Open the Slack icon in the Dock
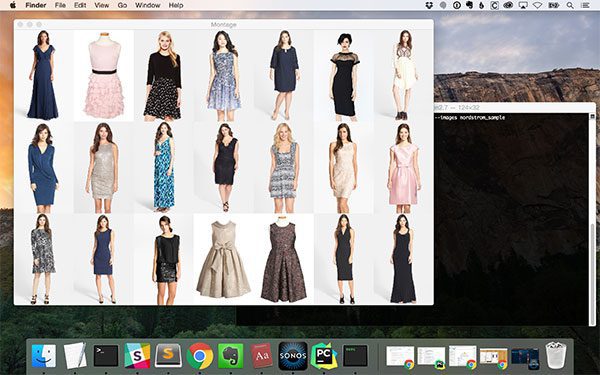Image resolution: width=600 pixels, height=375 pixels. pos(137,355)
